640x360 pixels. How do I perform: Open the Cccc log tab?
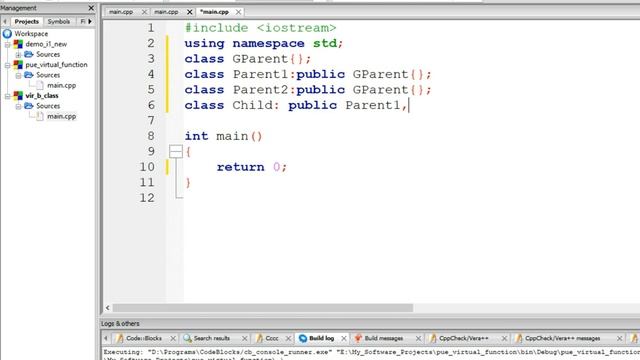coord(272,338)
